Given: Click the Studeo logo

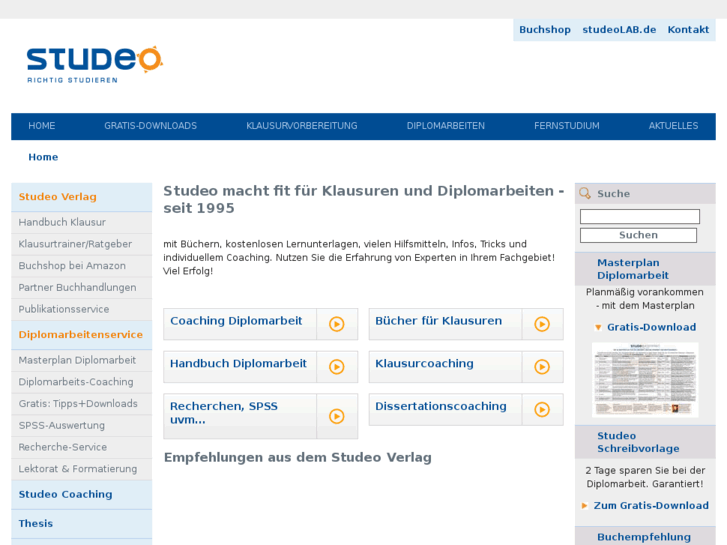Looking at the screenshot, I should click(x=95, y=64).
